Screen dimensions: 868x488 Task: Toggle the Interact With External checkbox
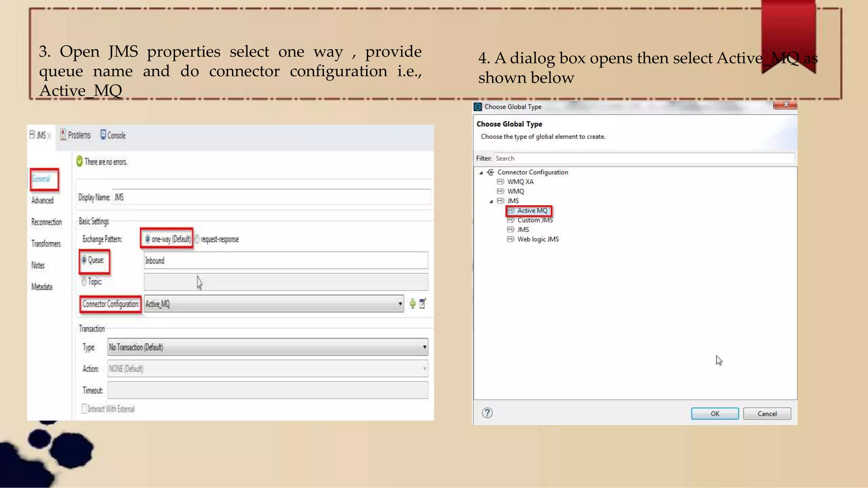tap(84, 409)
